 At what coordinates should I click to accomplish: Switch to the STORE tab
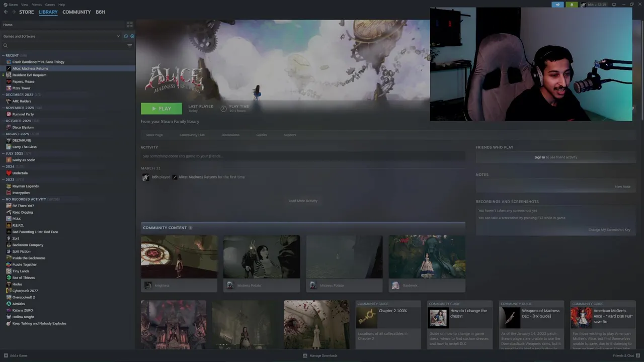[x=27, y=12]
